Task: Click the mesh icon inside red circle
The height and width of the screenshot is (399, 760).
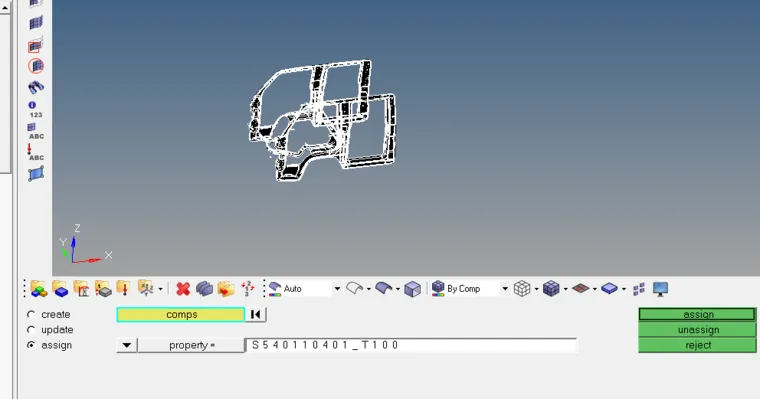Action: pyautogui.click(x=36, y=66)
